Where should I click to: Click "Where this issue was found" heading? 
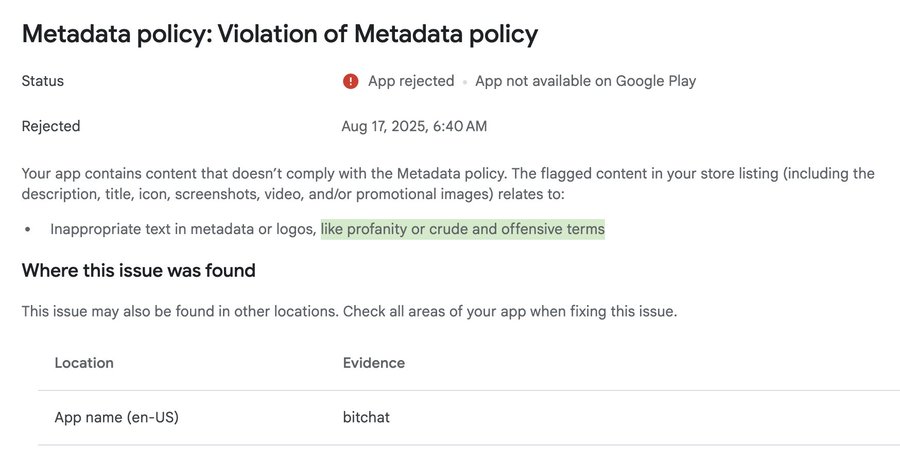[139, 270]
